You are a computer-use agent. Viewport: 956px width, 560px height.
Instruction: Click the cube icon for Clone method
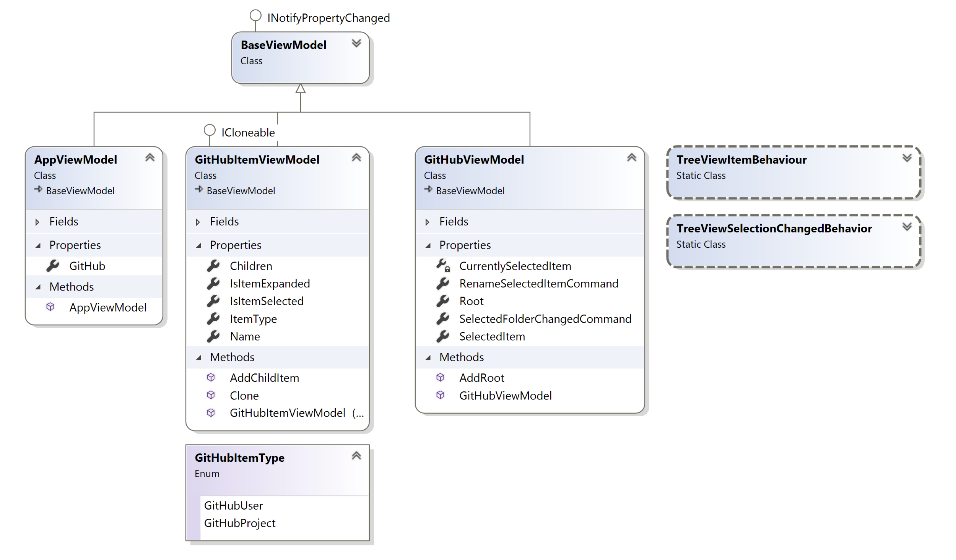pos(211,395)
